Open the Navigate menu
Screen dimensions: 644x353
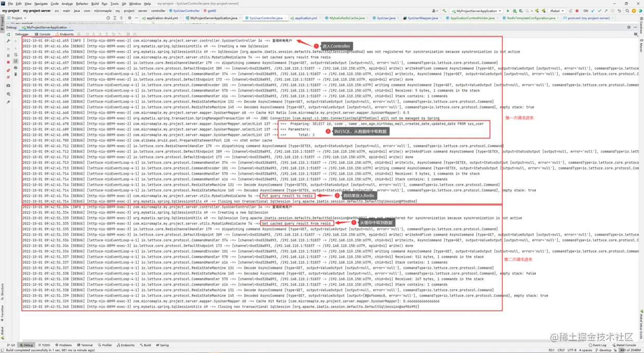pyautogui.click(x=41, y=4)
